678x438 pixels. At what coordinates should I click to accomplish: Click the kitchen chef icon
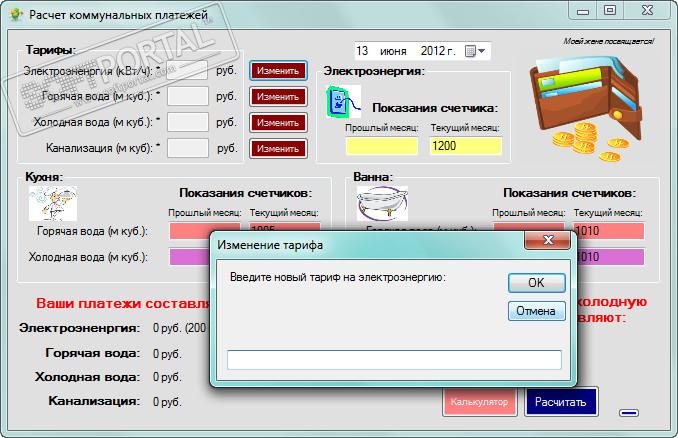(x=53, y=204)
